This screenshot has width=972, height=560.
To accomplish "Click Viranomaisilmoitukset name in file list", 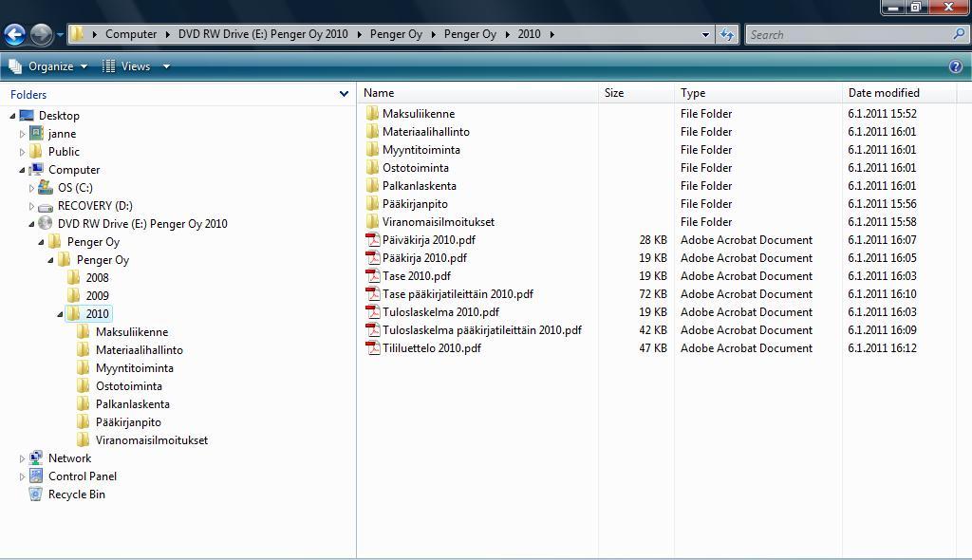I will pyautogui.click(x=439, y=221).
